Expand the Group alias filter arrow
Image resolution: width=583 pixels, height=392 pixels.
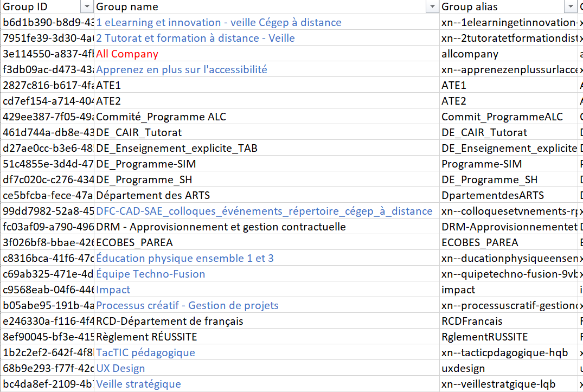[x=571, y=7]
